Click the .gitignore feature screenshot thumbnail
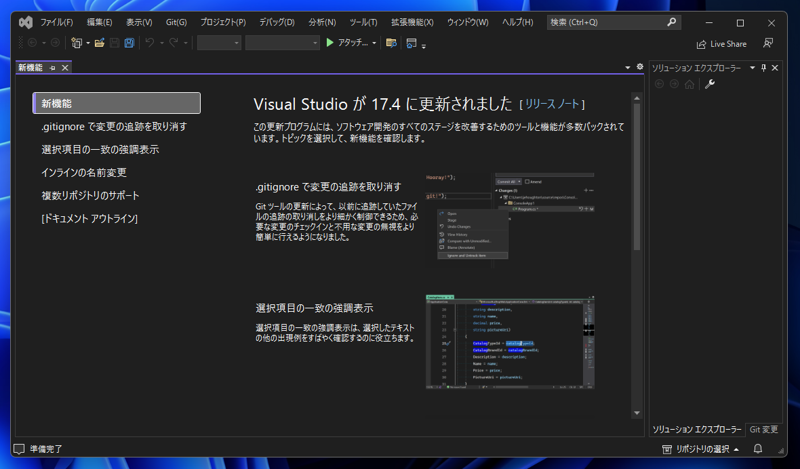Viewport: 800px width, 469px height. (510, 220)
